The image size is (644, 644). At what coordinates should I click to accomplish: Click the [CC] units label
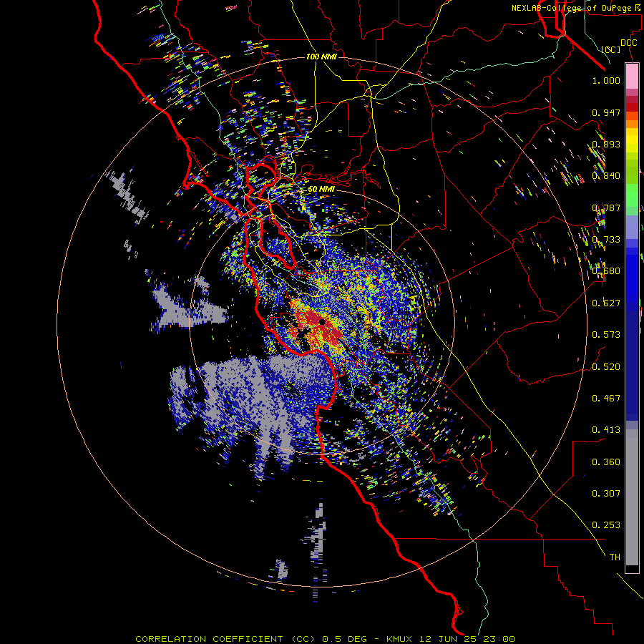pos(611,49)
